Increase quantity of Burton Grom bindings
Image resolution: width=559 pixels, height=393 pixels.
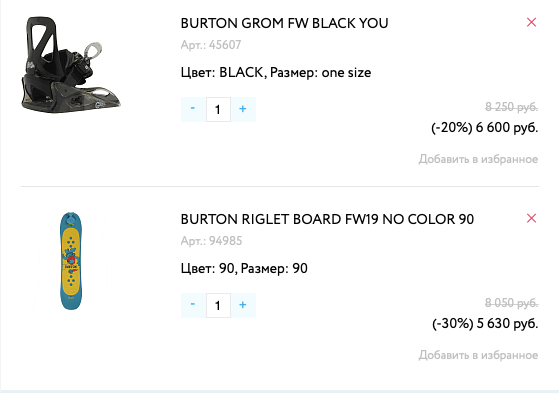tap(243, 109)
